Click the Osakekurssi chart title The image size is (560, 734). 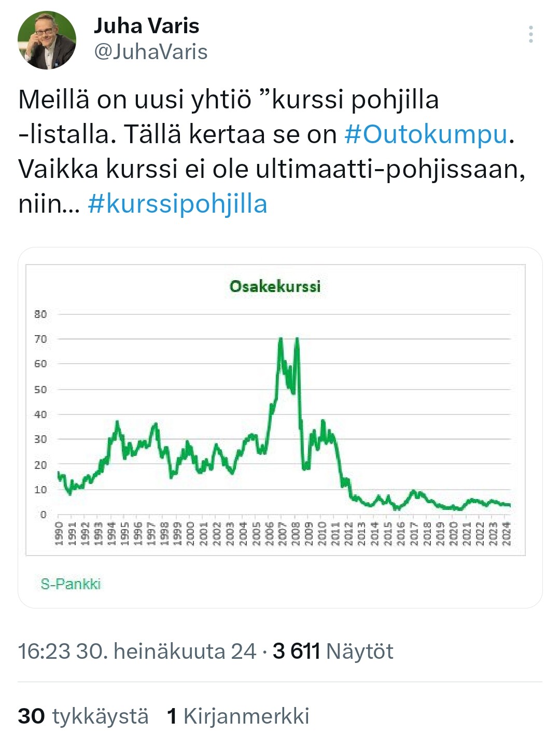pos(275,286)
